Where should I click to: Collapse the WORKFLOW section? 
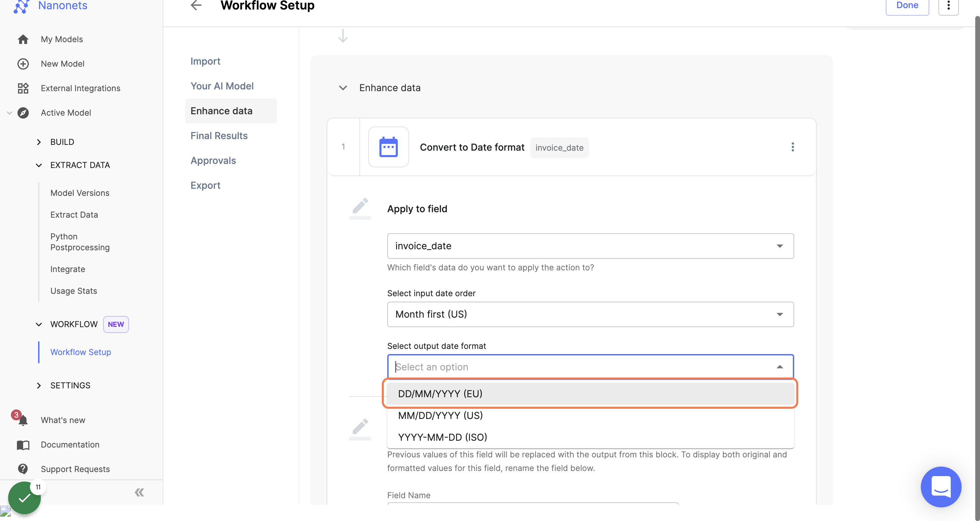coord(39,324)
